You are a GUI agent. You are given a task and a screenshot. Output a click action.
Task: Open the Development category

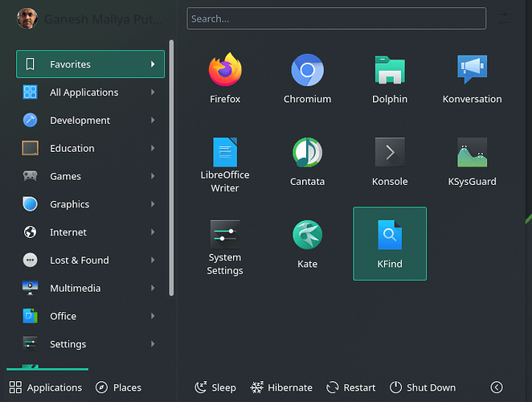click(90, 120)
